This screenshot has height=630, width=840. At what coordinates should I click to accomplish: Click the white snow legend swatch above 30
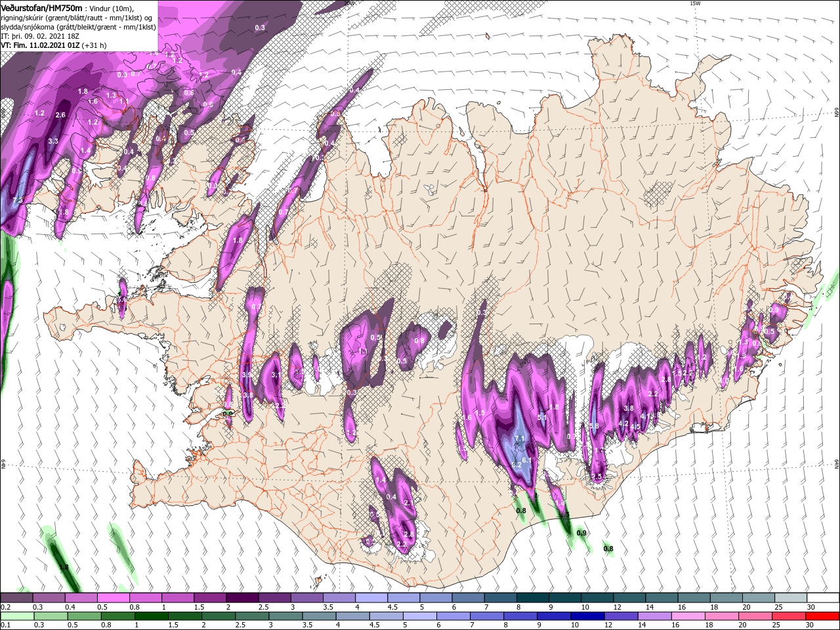click(823, 598)
